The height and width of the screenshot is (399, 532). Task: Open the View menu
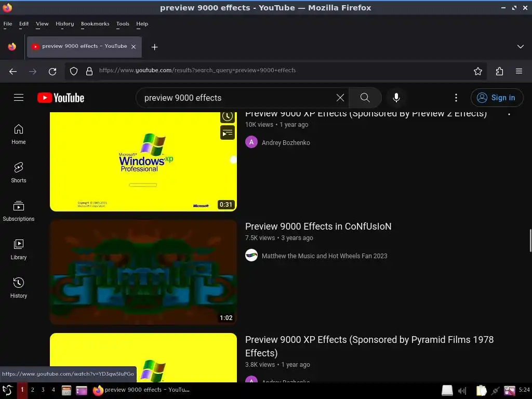pyautogui.click(x=42, y=24)
